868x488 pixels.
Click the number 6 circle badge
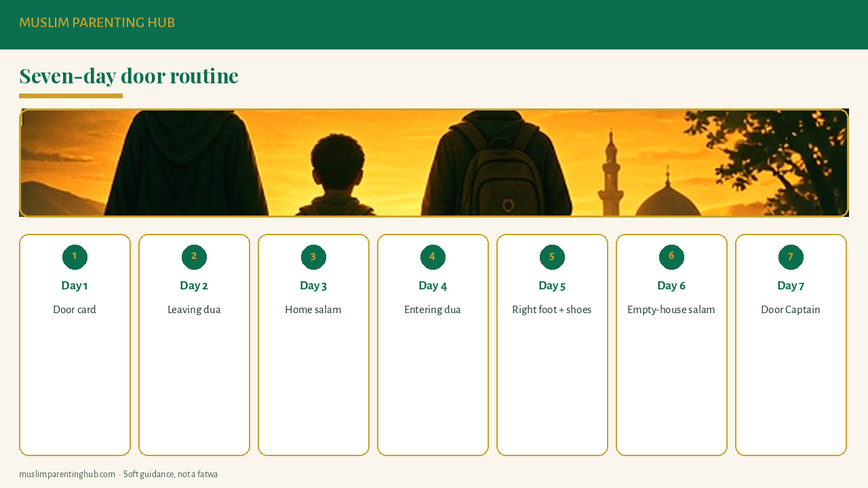[671, 257]
